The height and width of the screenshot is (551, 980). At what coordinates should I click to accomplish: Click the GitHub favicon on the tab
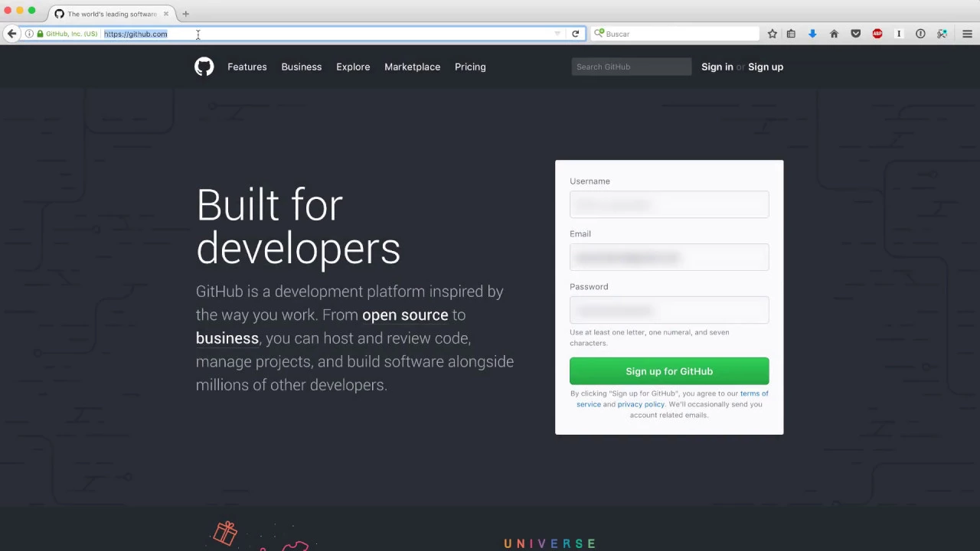click(59, 14)
